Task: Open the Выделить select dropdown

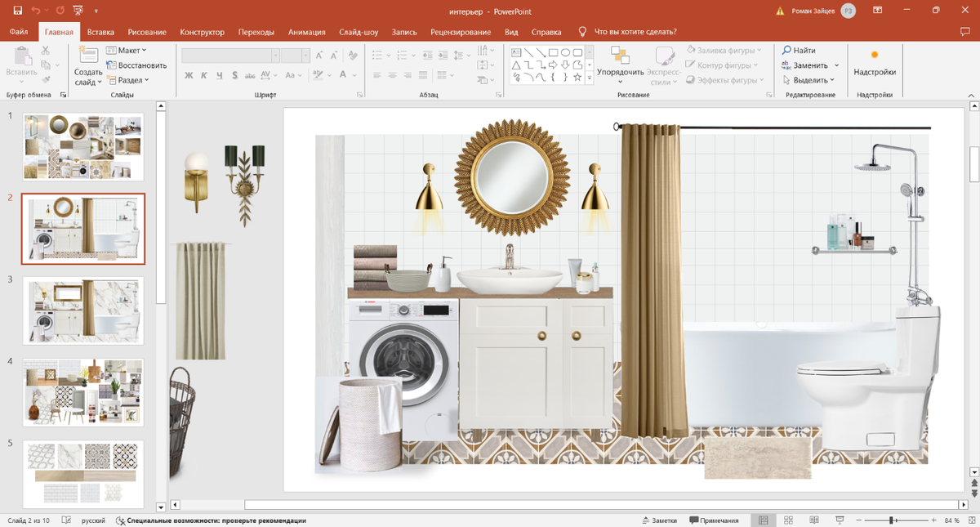Action: click(x=808, y=80)
